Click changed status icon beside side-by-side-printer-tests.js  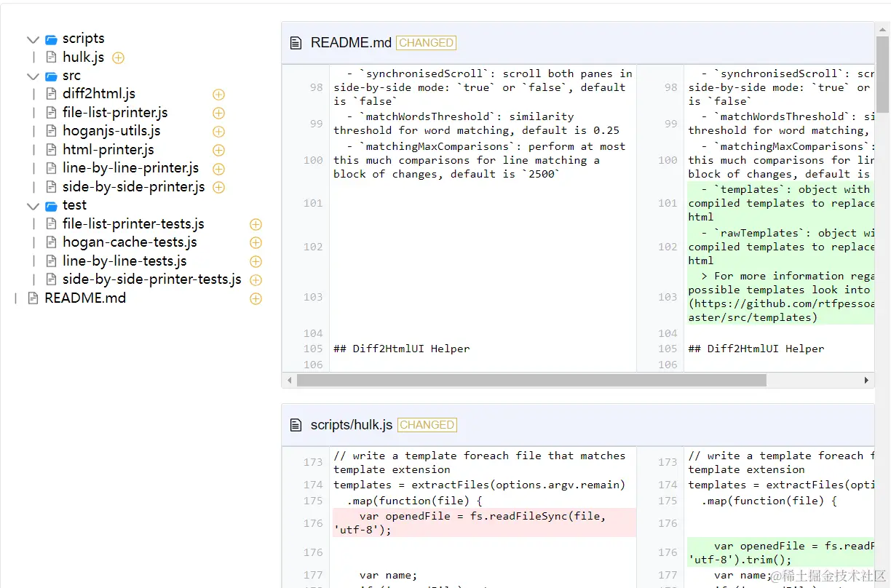pyautogui.click(x=256, y=279)
